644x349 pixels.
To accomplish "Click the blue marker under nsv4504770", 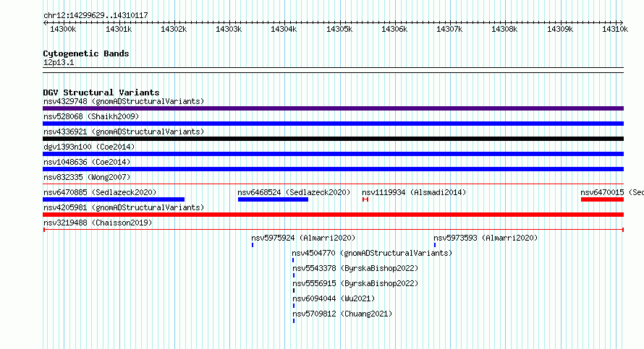I will click(x=293, y=260).
